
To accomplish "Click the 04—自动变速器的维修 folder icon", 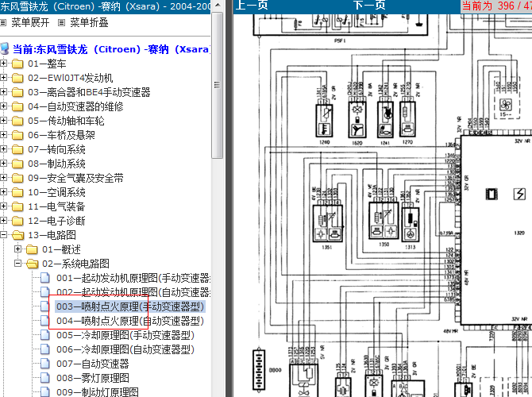I will (x=17, y=106).
